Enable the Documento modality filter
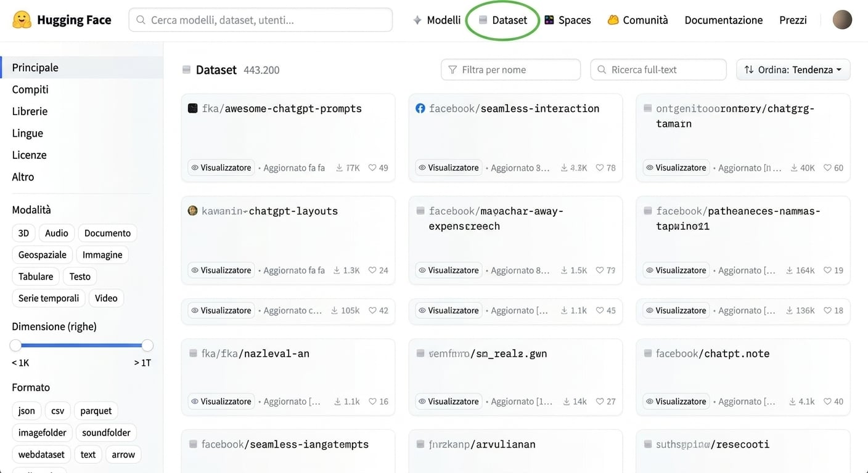 click(x=107, y=233)
